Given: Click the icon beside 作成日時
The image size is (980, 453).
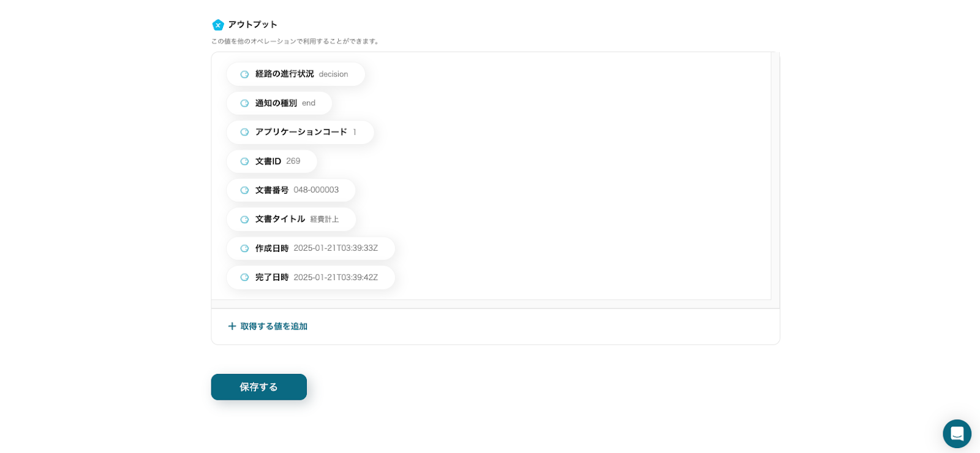Looking at the screenshot, I should point(244,248).
